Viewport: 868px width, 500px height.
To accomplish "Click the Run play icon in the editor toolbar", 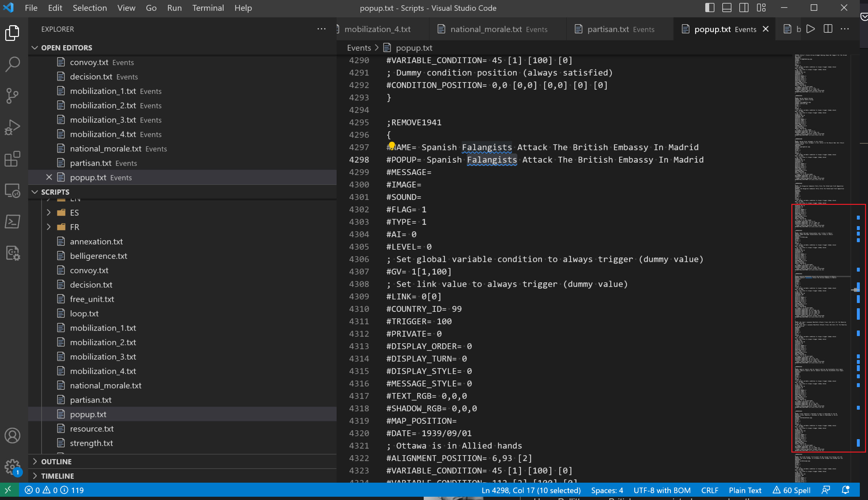I will pos(811,29).
